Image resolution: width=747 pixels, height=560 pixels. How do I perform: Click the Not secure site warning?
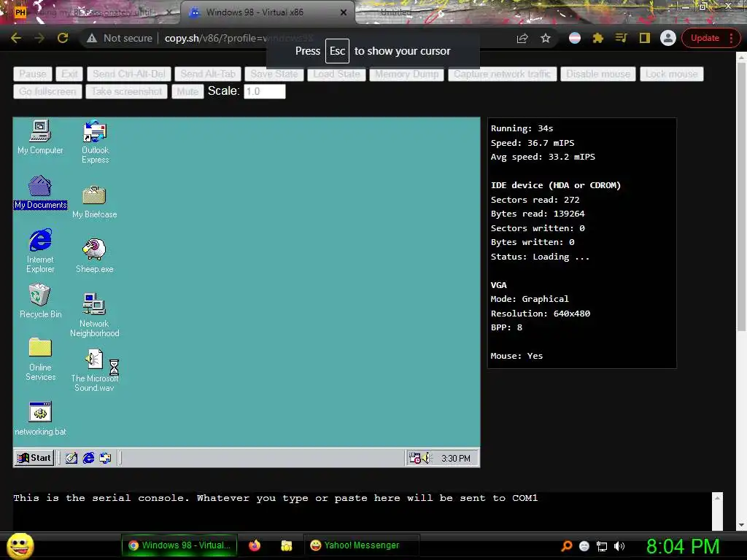pyautogui.click(x=120, y=38)
